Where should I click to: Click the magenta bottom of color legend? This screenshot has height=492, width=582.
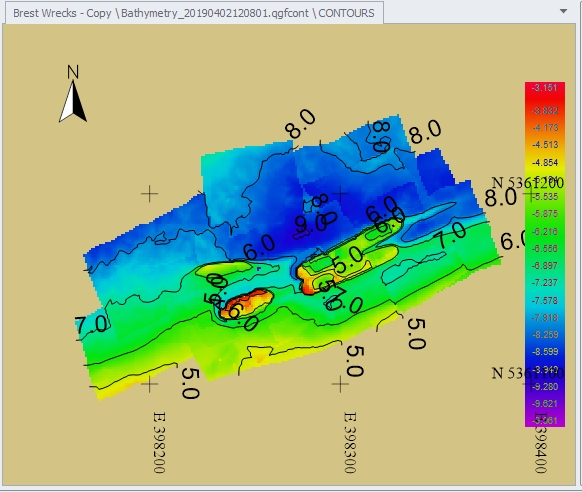(545, 421)
